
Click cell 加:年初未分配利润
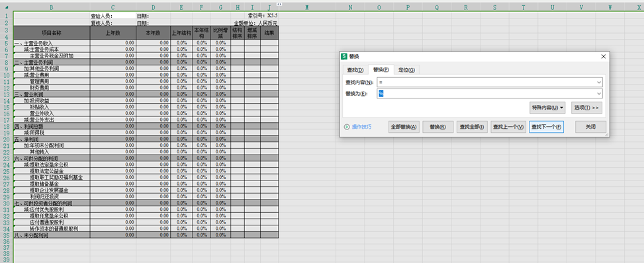pos(52,145)
